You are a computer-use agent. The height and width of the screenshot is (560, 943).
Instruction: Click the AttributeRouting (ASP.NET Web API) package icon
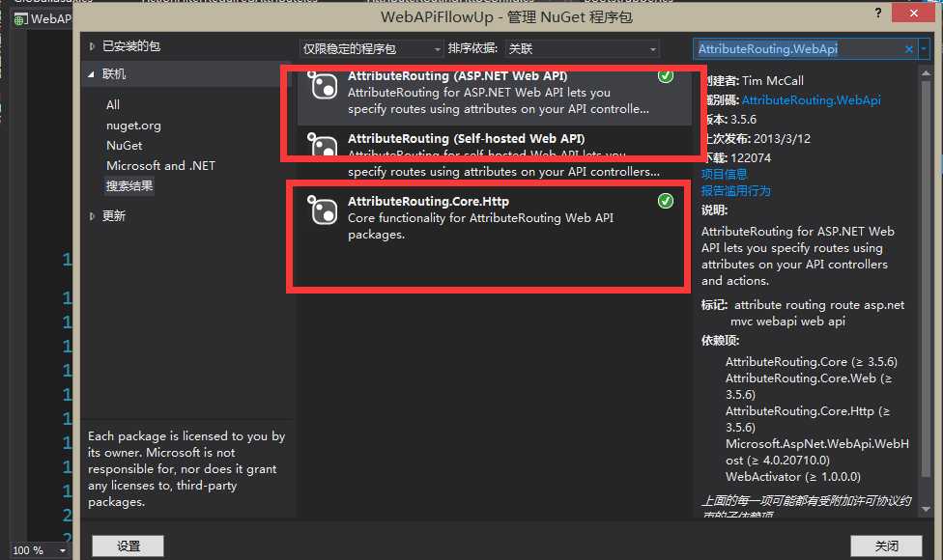click(323, 85)
